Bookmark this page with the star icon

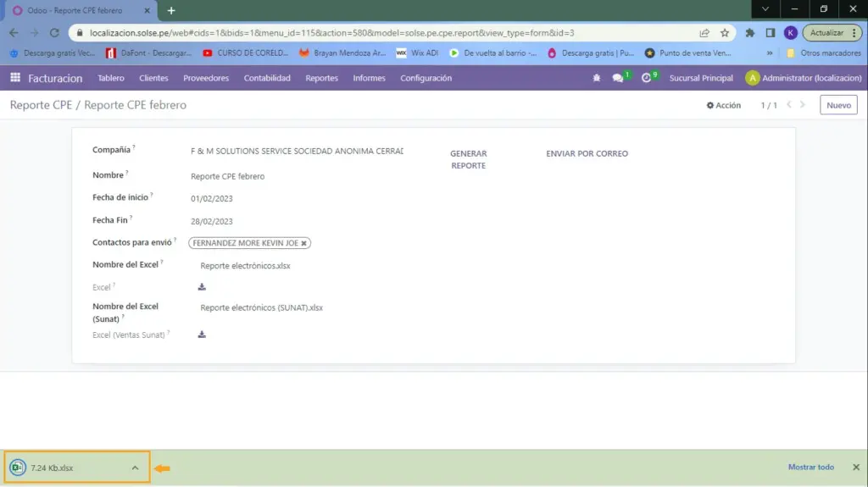pyautogui.click(x=725, y=33)
